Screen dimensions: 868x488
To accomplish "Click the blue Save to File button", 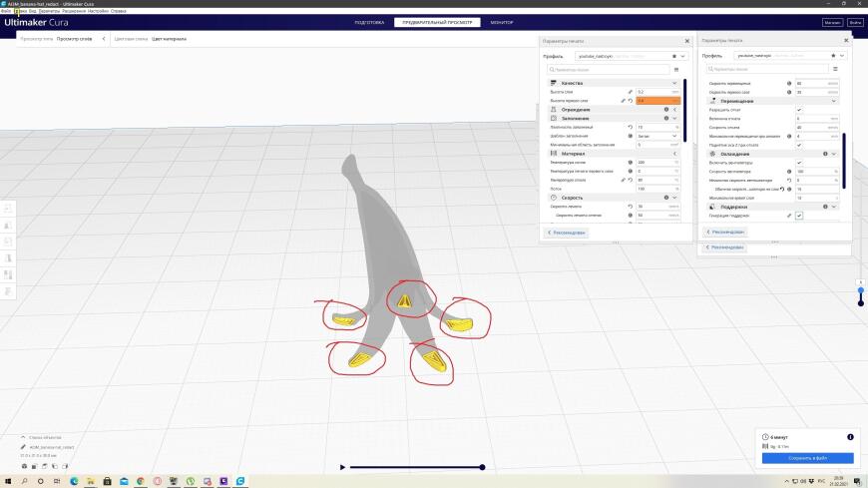I will click(808, 458).
